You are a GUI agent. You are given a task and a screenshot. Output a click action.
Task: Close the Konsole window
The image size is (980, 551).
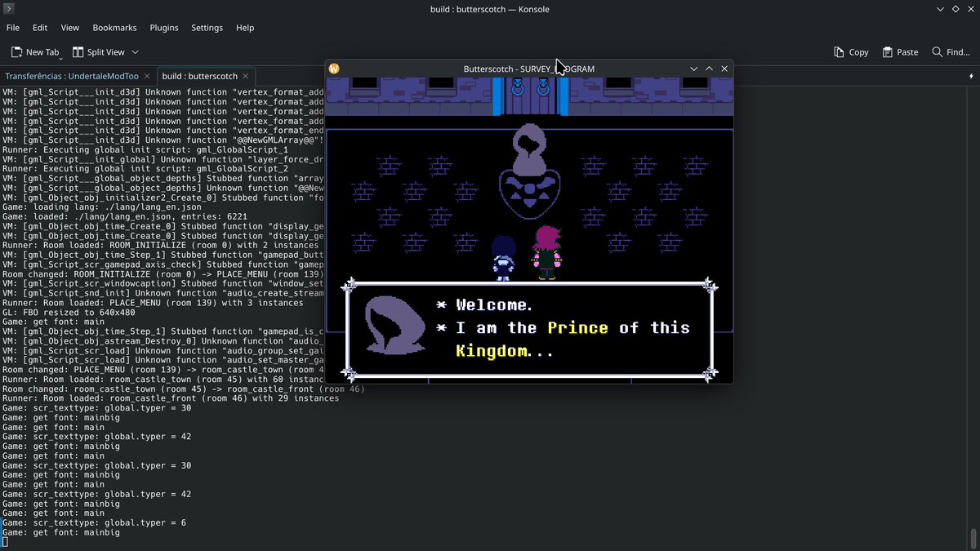click(x=970, y=9)
